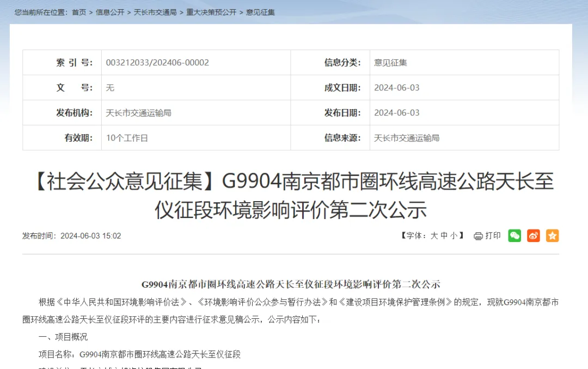Set font size to 中
588x369 pixels.
[x=444, y=236]
